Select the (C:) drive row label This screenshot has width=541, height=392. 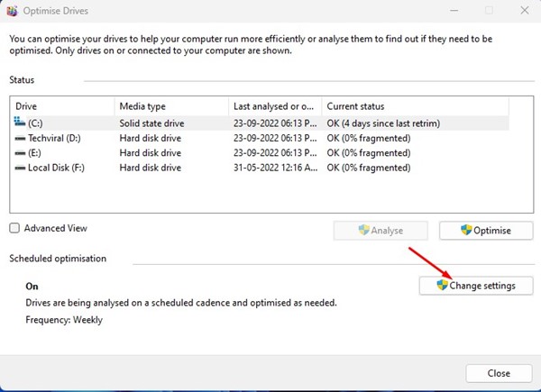[x=35, y=123]
